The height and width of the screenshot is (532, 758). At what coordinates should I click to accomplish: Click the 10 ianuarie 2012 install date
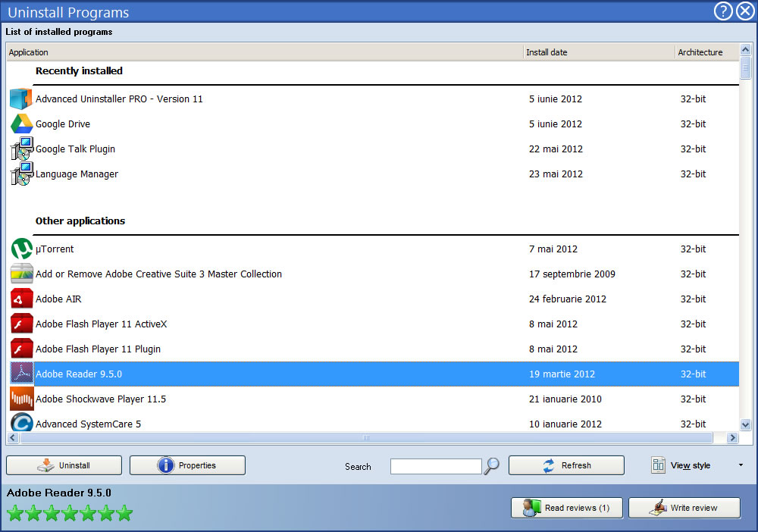tap(565, 424)
